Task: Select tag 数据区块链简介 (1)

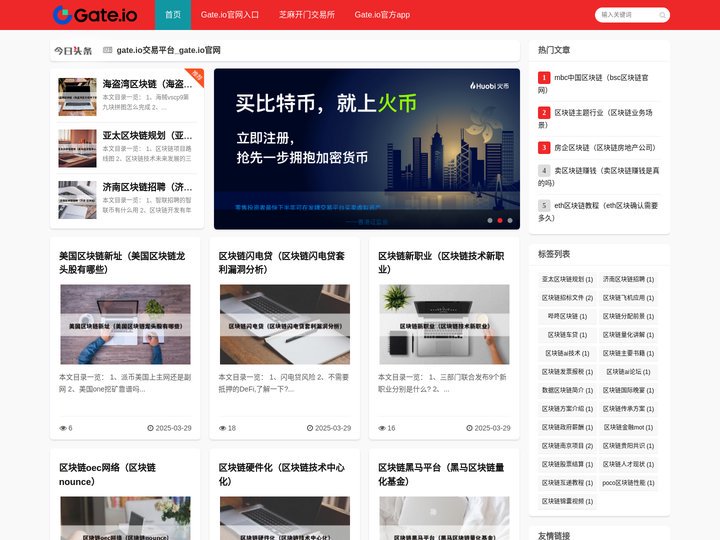Action: coord(567,390)
